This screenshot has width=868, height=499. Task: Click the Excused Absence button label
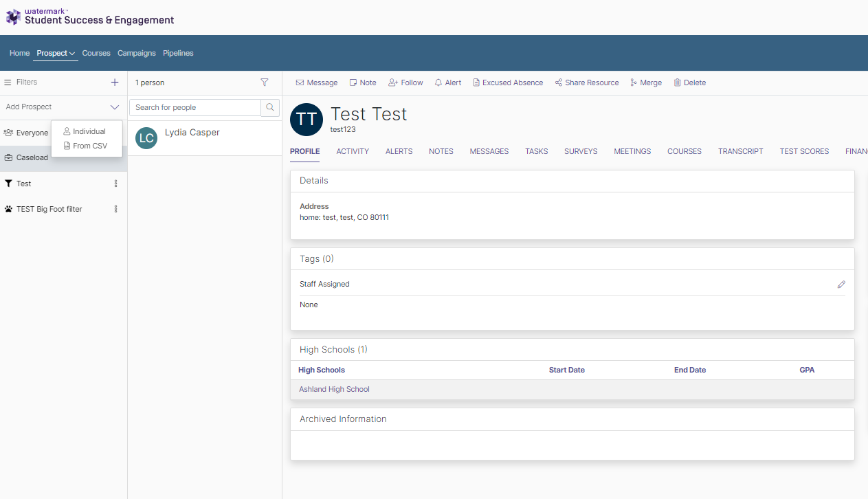coord(513,82)
